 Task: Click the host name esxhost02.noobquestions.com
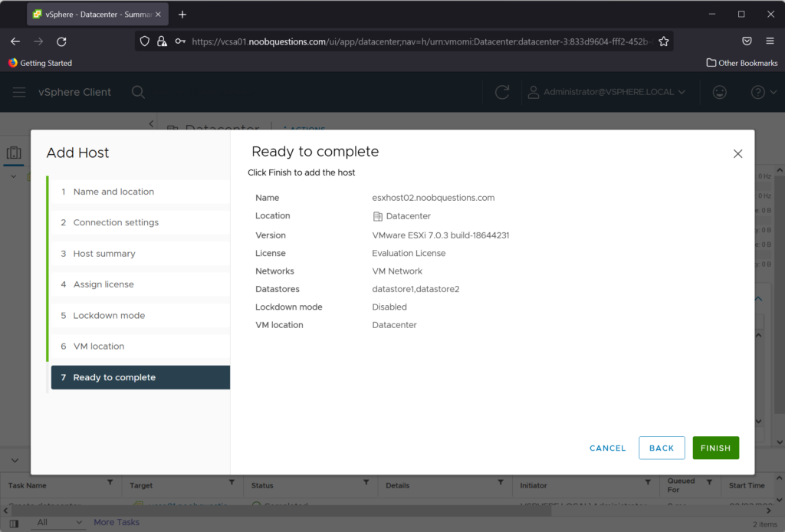click(x=433, y=198)
